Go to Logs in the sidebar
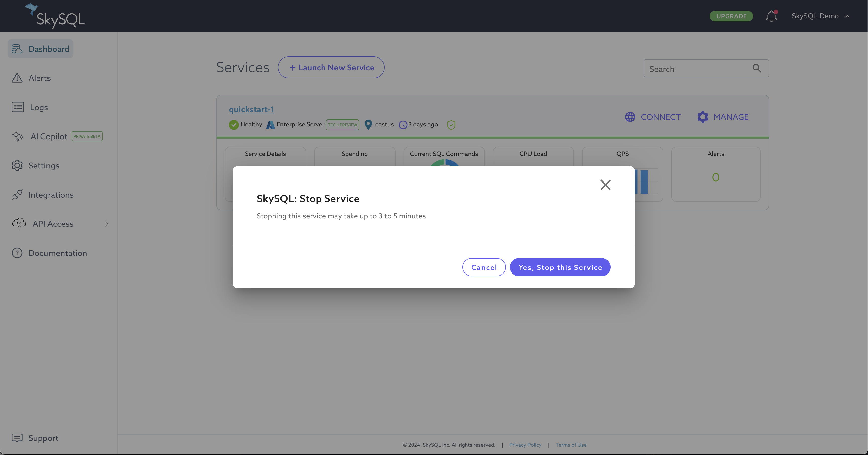 pyautogui.click(x=39, y=107)
